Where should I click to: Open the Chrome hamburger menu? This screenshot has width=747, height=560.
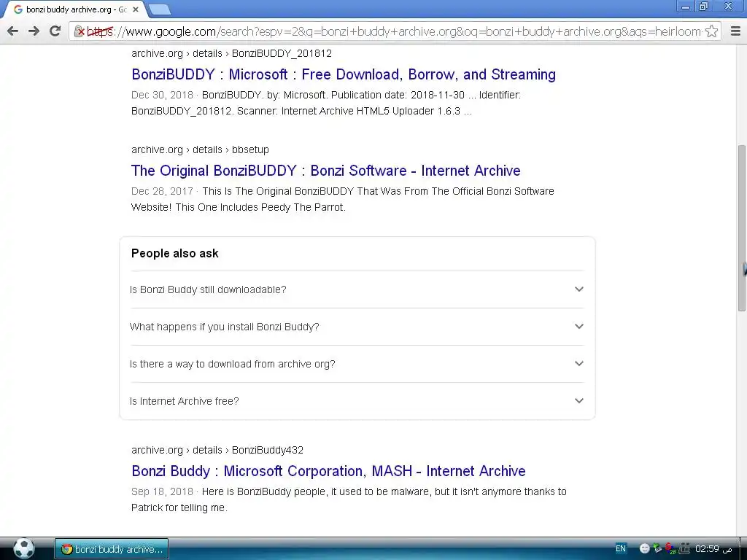tap(735, 31)
